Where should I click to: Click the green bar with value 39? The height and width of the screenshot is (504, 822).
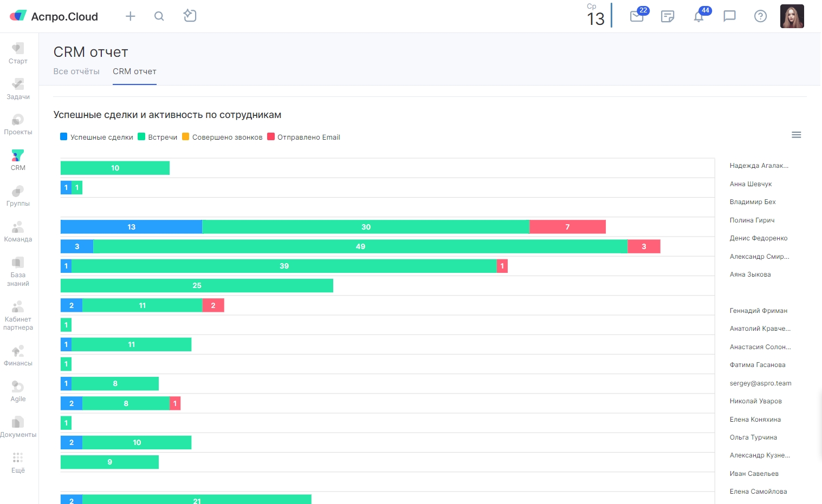pyautogui.click(x=284, y=266)
